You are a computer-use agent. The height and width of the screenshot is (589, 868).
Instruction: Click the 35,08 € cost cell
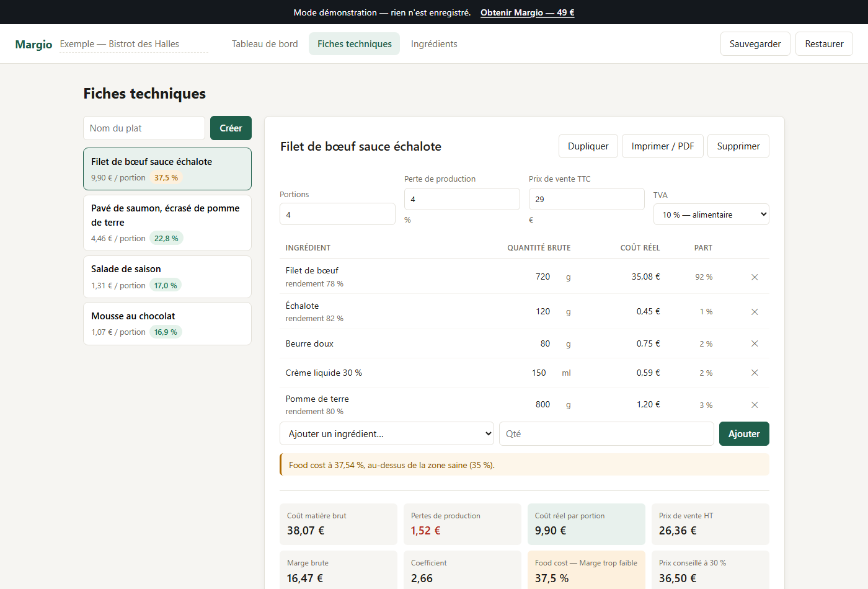coord(645,277)
